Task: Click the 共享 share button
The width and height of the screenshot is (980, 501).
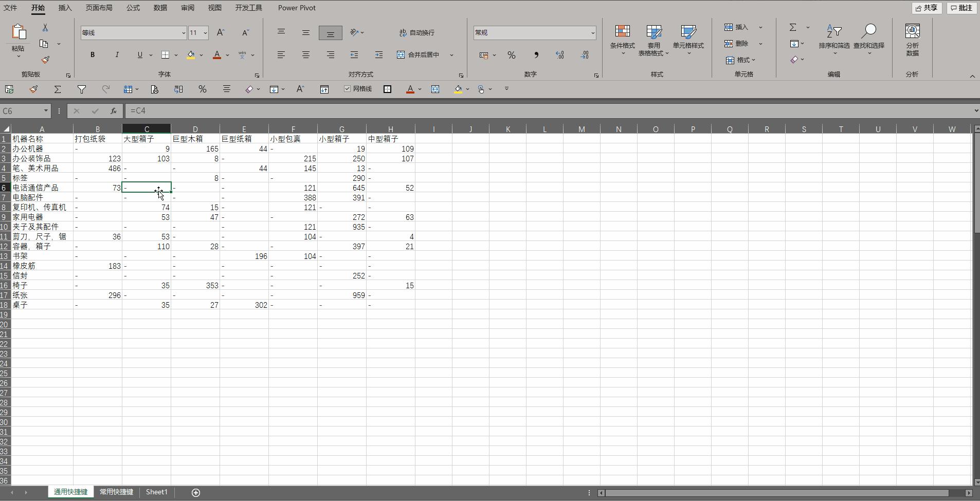Action: pos(927,8)
